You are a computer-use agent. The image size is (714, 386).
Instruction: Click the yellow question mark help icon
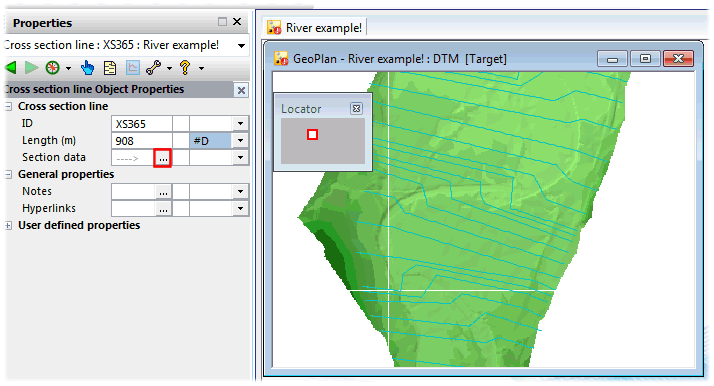coord(185,68)
